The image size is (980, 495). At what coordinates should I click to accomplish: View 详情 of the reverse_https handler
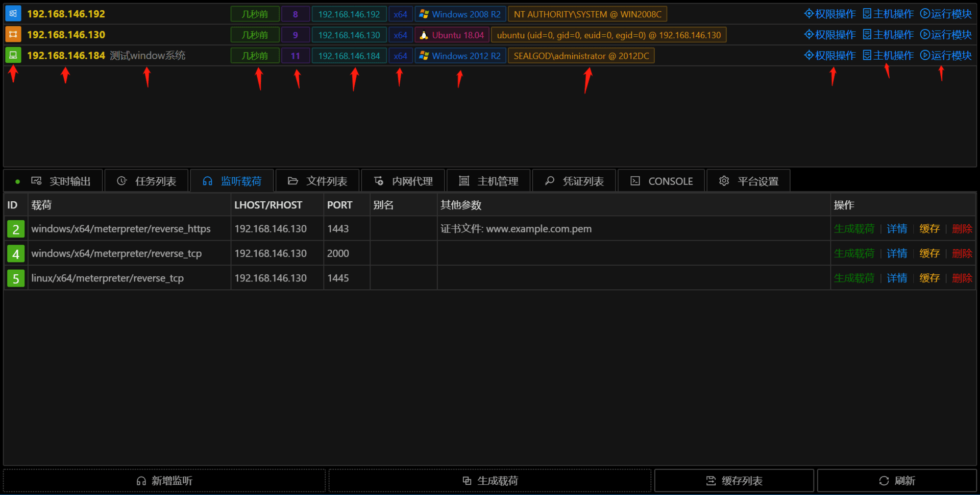tap(897, 229)
